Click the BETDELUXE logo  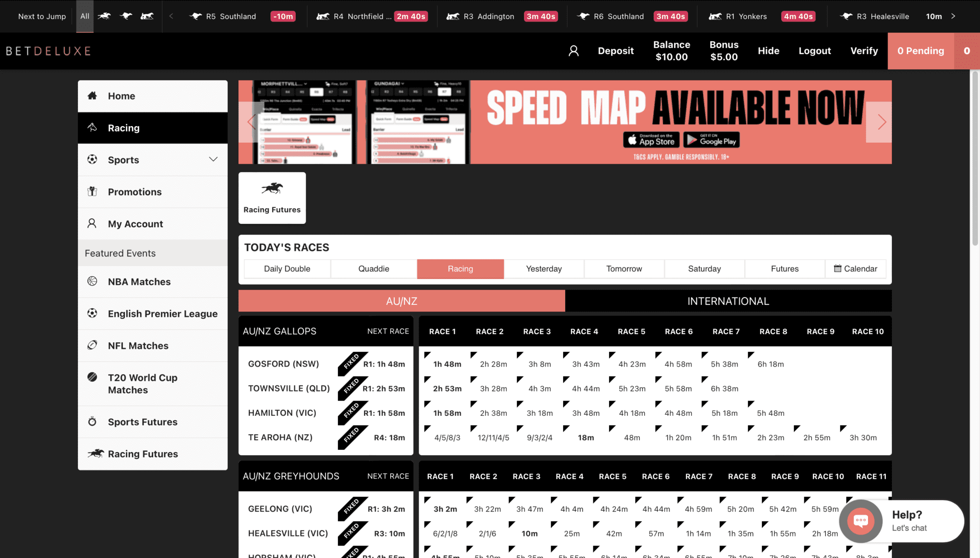click(x=48, y=51)
